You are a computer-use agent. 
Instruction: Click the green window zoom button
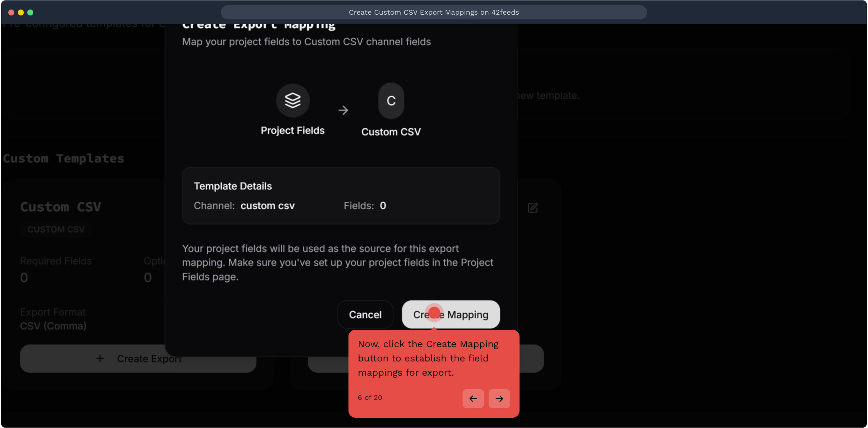pyautogui.click(x=30, y=12)
